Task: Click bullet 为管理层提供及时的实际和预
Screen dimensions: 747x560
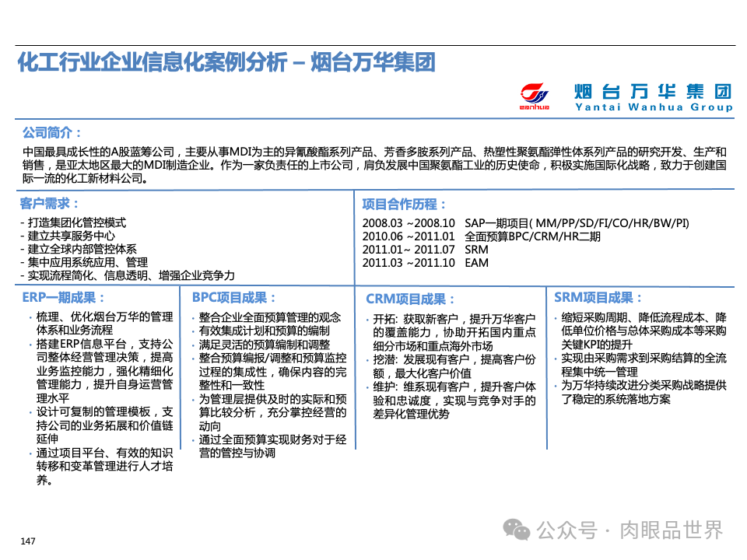Action: (x=269, y=412)
